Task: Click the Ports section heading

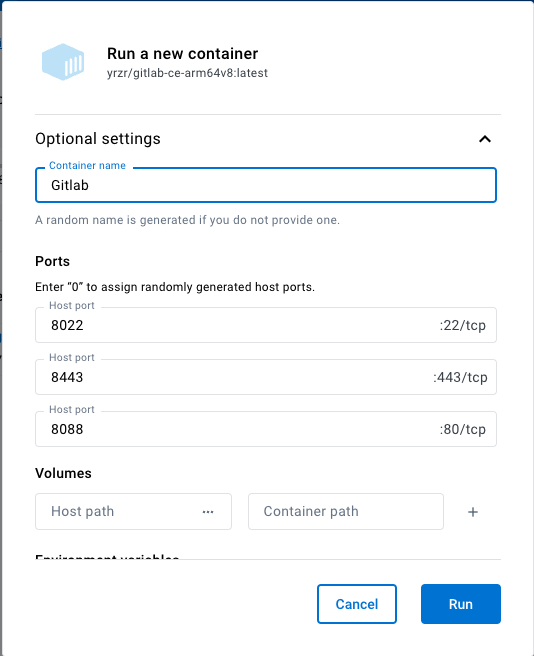Action: pyautogui.click(x=52, y=261)
